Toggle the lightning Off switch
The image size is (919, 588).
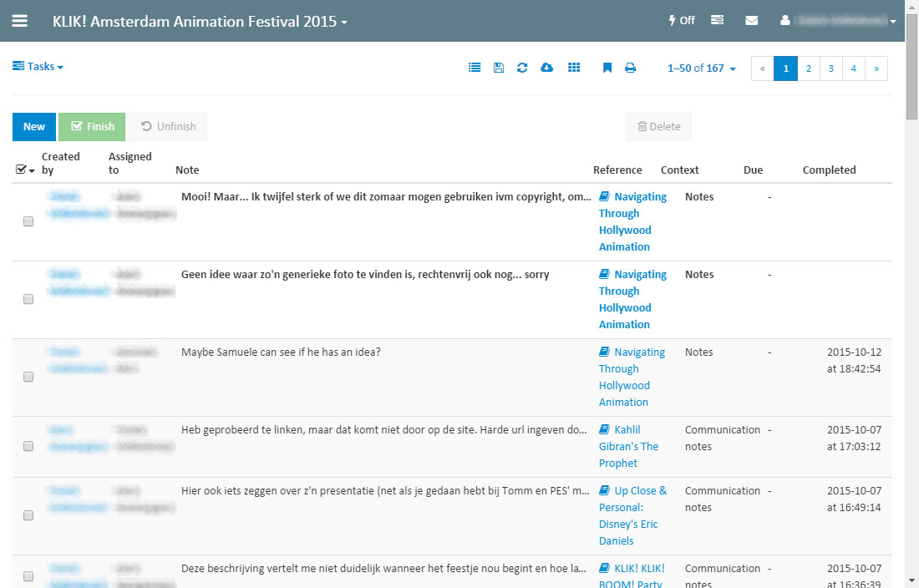click(682, 21)
